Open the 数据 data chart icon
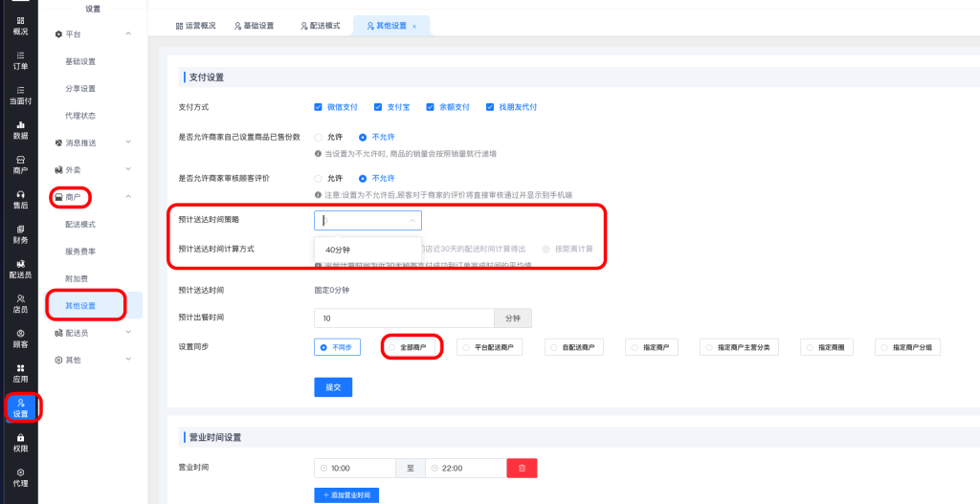The image size is (980, 504). pyautogui.click(x=20, y=129)
